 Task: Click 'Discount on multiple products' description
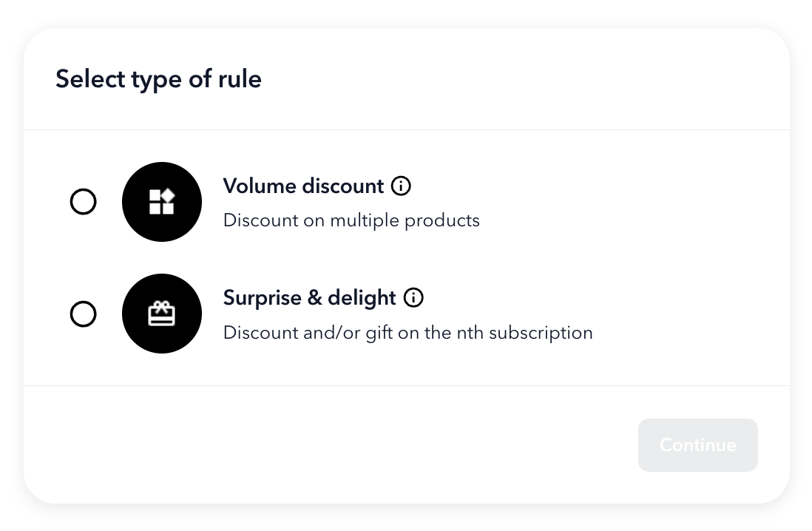click(x=351, y=220)
